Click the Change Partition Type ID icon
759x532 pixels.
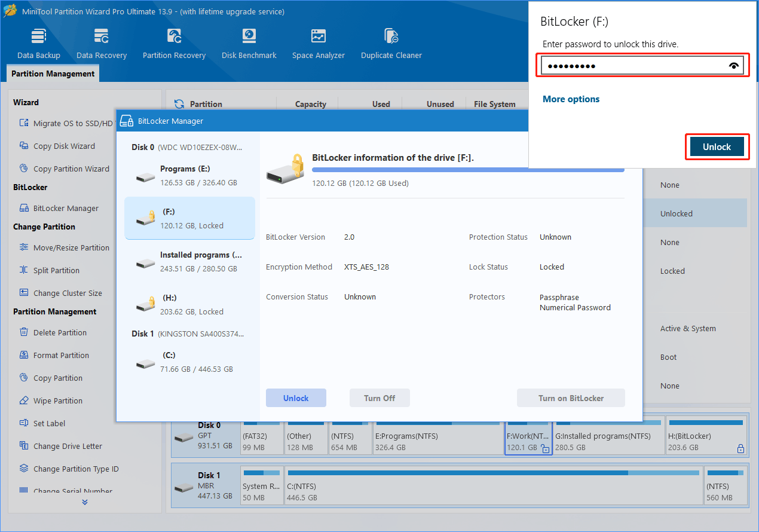tap(24, 469)
